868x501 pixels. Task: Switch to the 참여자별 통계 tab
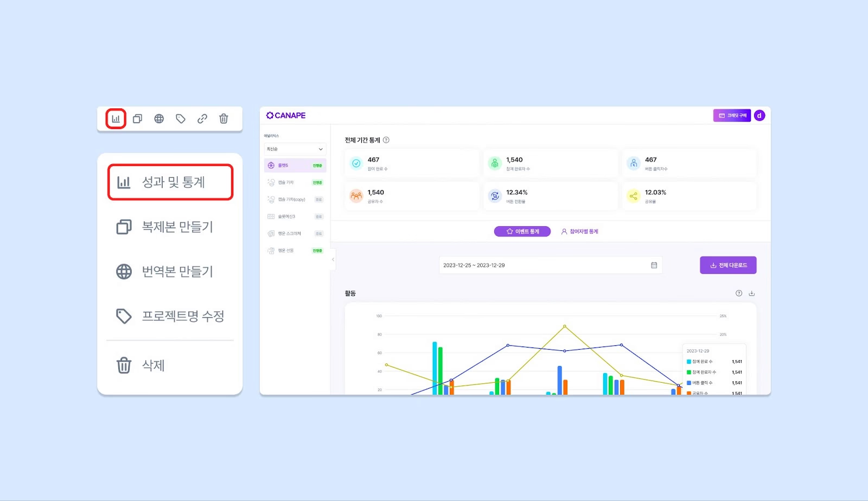click(579, 232)
